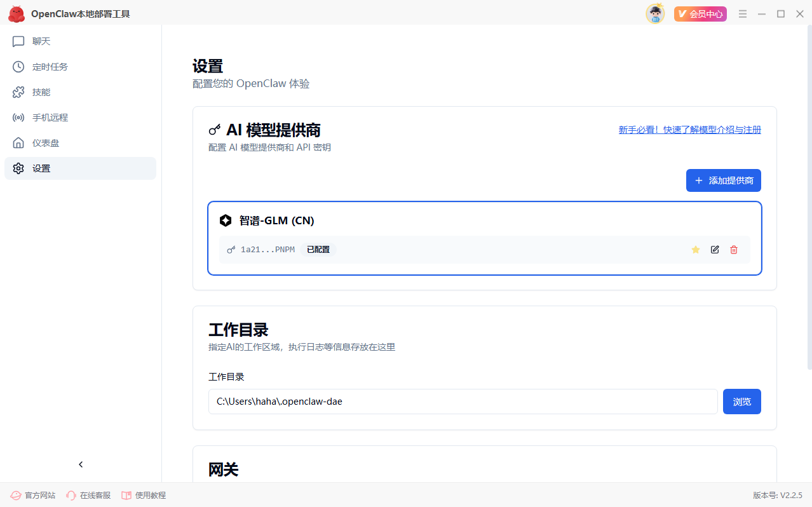Open the 新手必看 model introduction link
Image resolution: width=812 pixels, height=507 pixels.
[x=689, y=129]
